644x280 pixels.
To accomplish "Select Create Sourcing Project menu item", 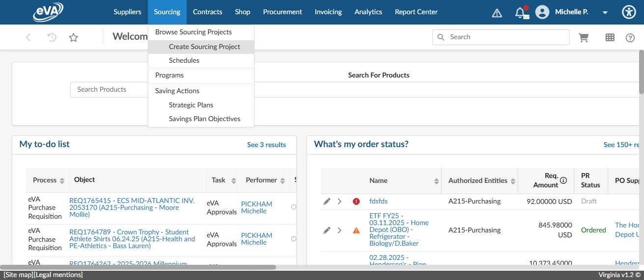I will (204, 47).
